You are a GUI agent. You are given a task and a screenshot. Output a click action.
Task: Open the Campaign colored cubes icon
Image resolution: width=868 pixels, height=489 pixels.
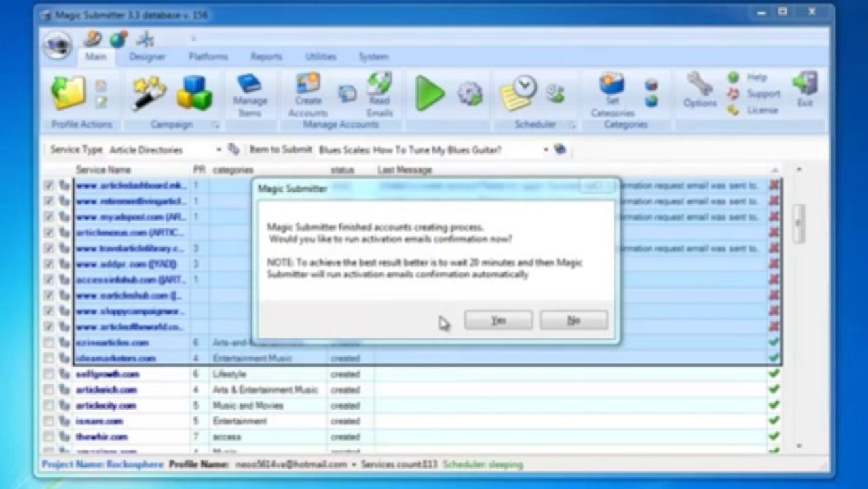pos(194,92)
